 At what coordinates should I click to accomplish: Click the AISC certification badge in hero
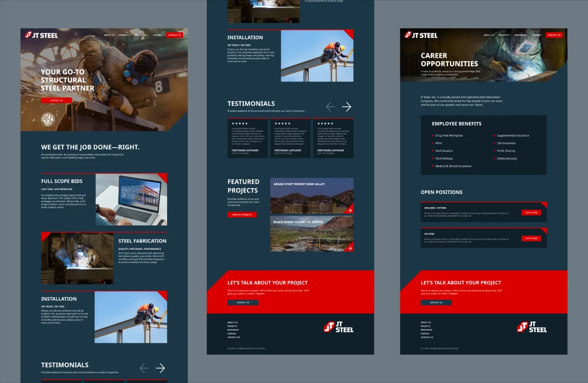point(48,119)
